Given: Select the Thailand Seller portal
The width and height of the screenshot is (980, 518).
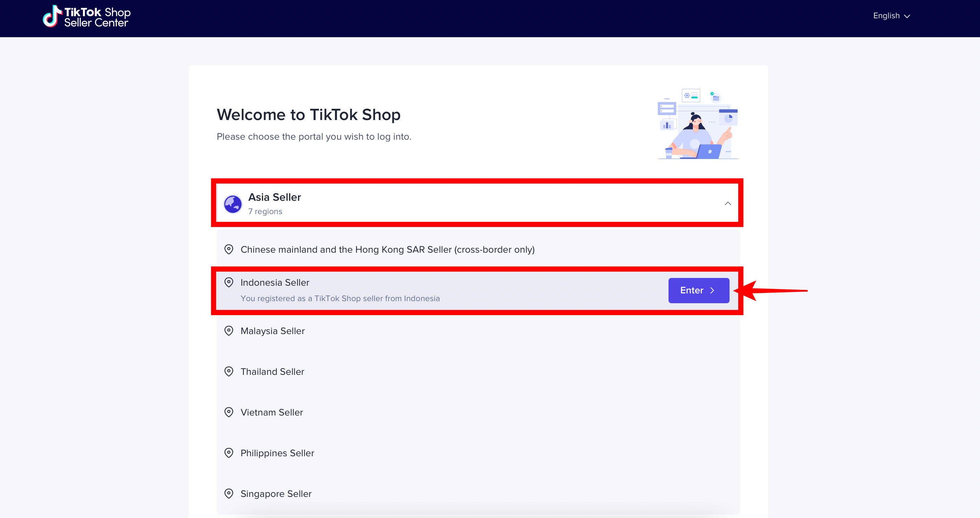Looking at the screenshot, I should click(x=273, y=371).
